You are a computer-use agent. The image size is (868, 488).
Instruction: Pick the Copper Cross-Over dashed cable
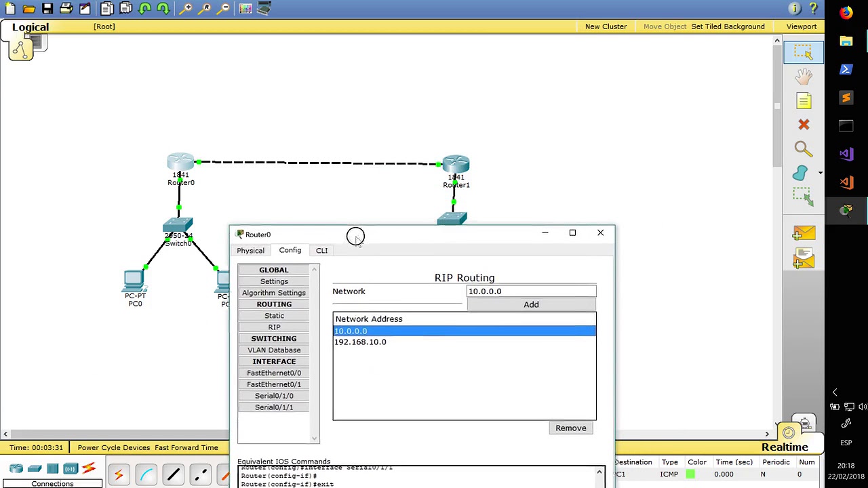(x=200, y=475)
